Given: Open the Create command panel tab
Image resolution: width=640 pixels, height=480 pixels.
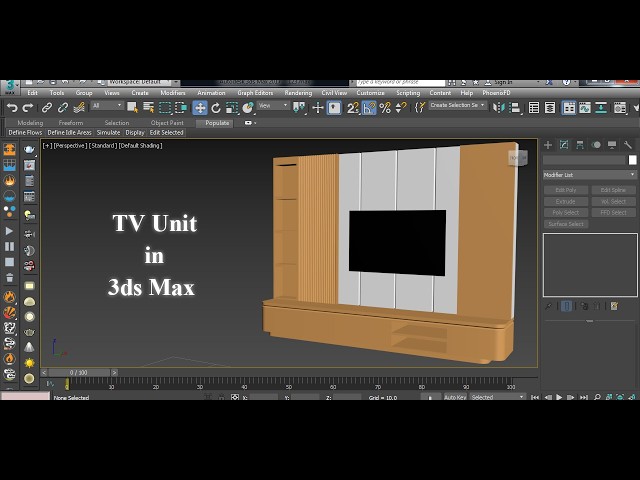Looking at the screenshot, I should tap(548, 145).
